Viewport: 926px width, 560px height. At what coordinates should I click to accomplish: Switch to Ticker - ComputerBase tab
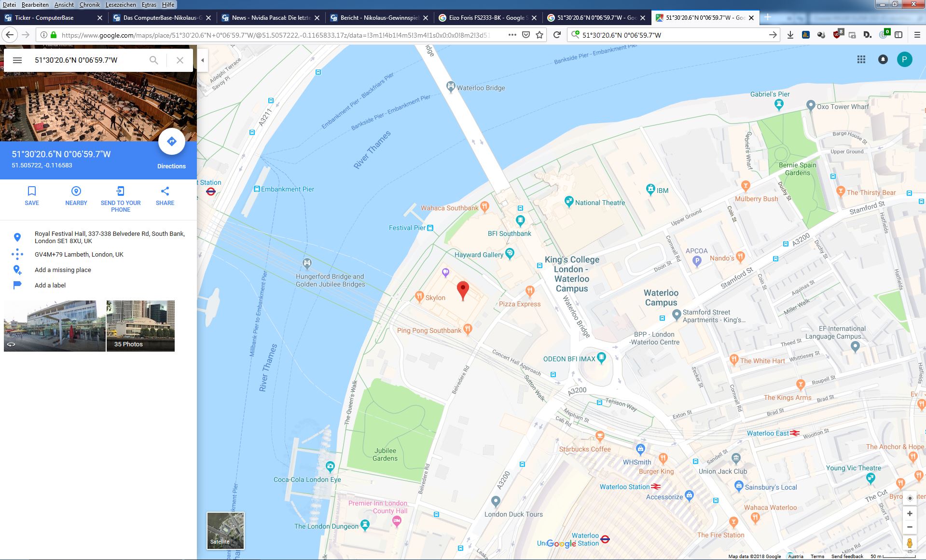point(53,17)
